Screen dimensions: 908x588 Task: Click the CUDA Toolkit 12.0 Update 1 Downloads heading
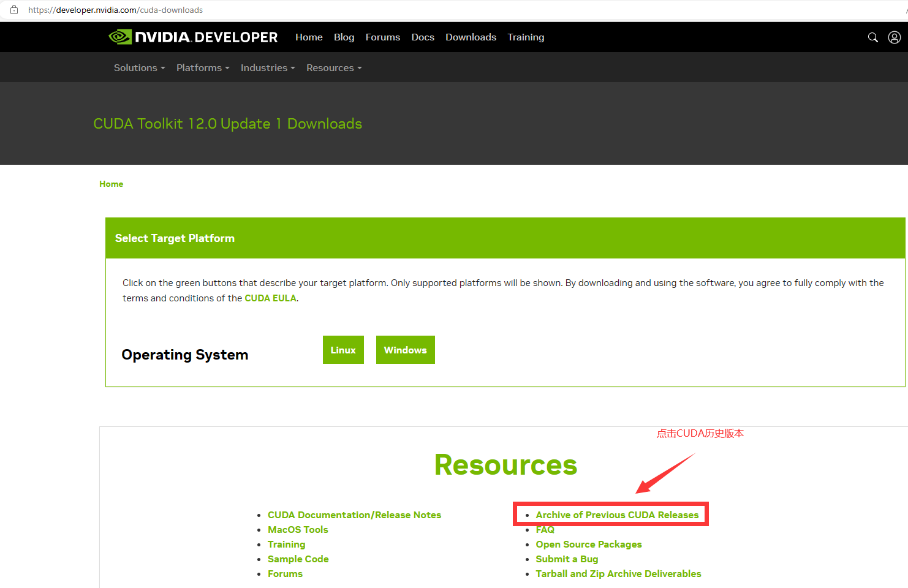tap(227, 124)
